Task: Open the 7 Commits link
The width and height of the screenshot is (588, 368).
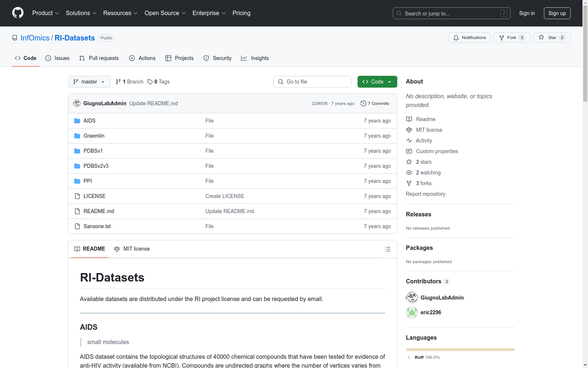Action: tap(375, 103)
